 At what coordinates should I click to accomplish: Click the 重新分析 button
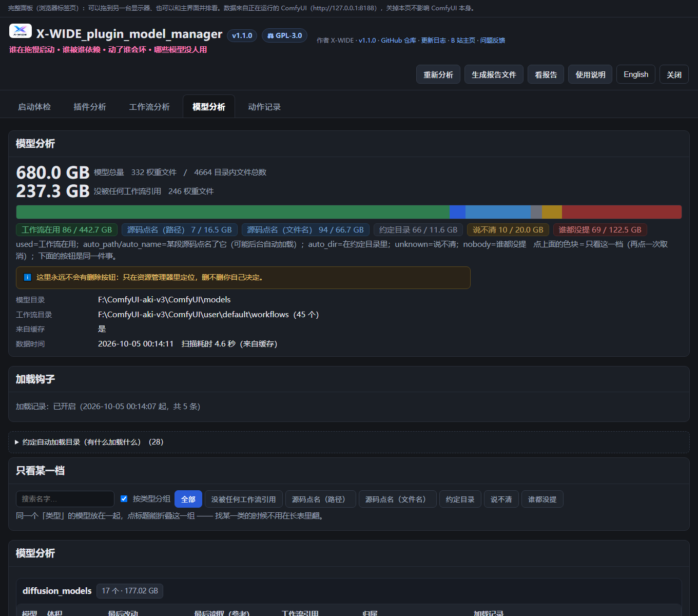(438, 74)
